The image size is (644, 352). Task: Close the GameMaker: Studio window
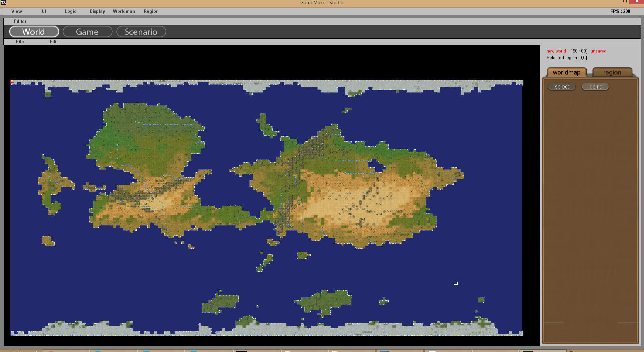click(x=637, y=2)
